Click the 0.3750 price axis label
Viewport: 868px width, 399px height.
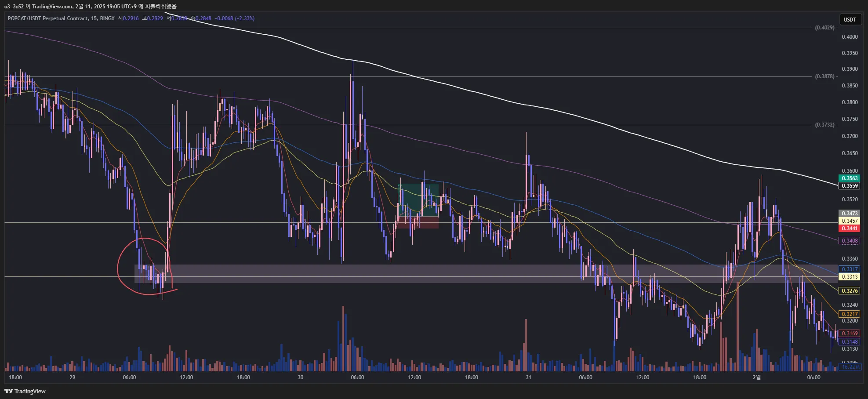850,119
